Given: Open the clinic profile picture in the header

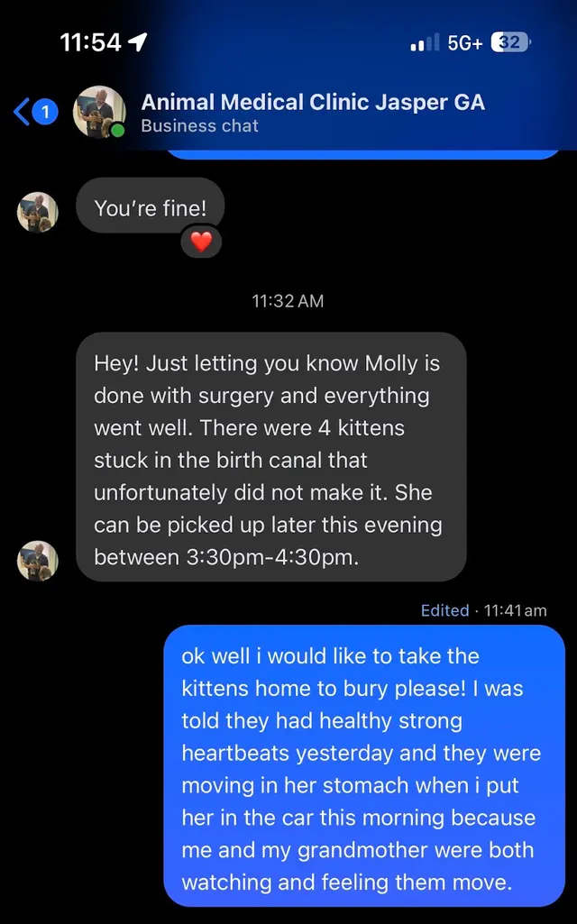Looking at the screenshot, I should [x=99, y=112].
